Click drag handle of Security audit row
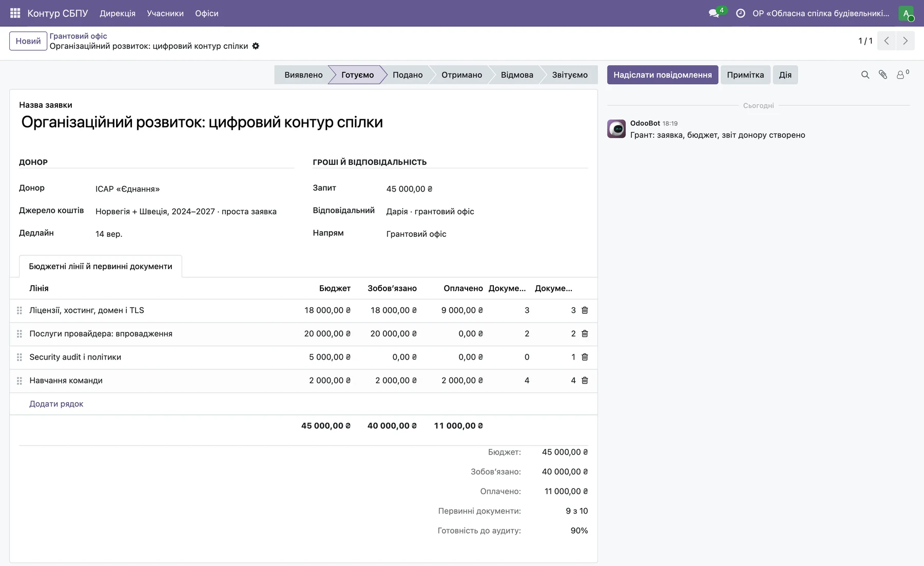 (x=20, y=357)
